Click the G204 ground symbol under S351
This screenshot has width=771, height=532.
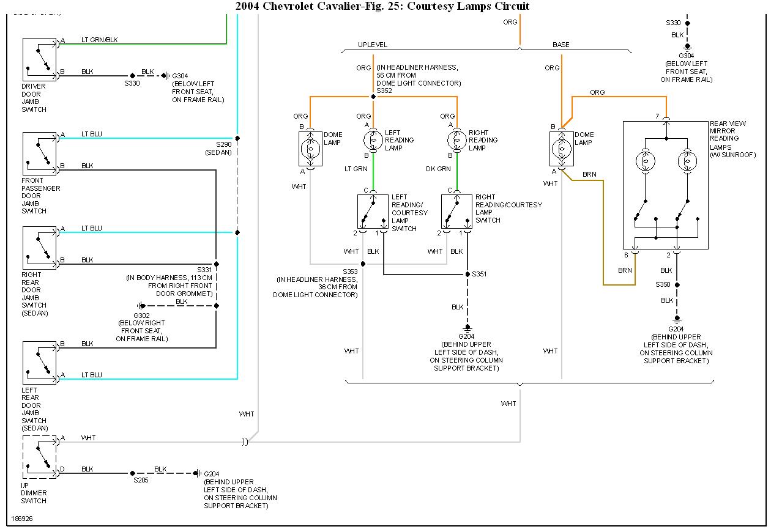[x=467, y=328]
